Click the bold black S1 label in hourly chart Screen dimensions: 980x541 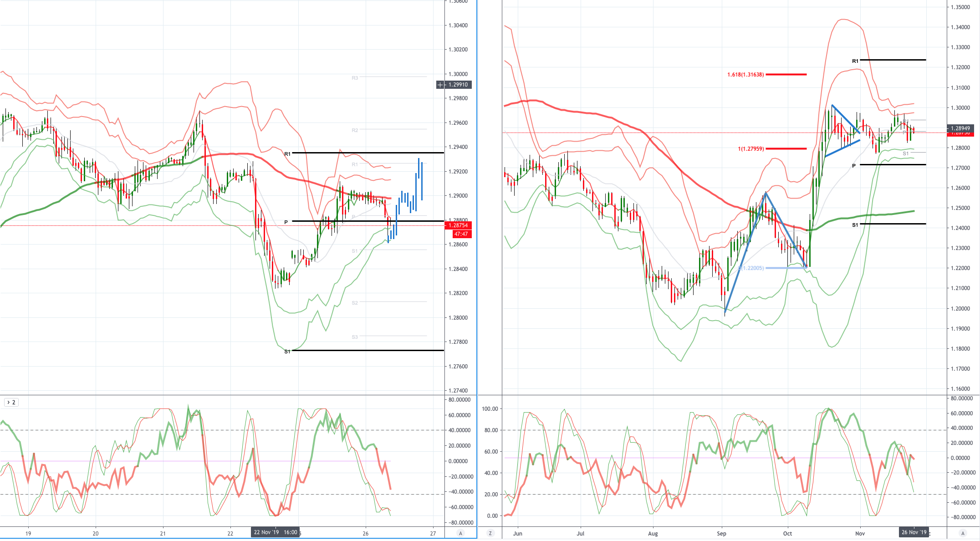[287, 352]
